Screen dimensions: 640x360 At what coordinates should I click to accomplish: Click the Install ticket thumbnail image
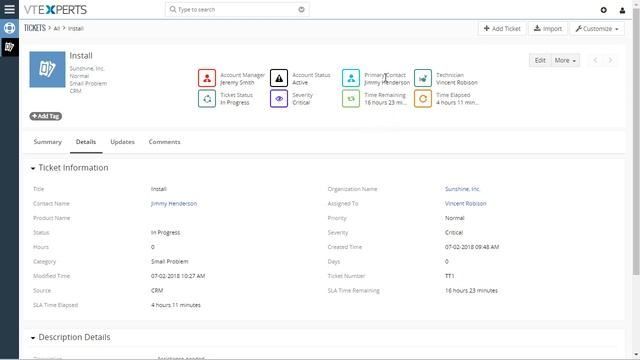point(47,69)
